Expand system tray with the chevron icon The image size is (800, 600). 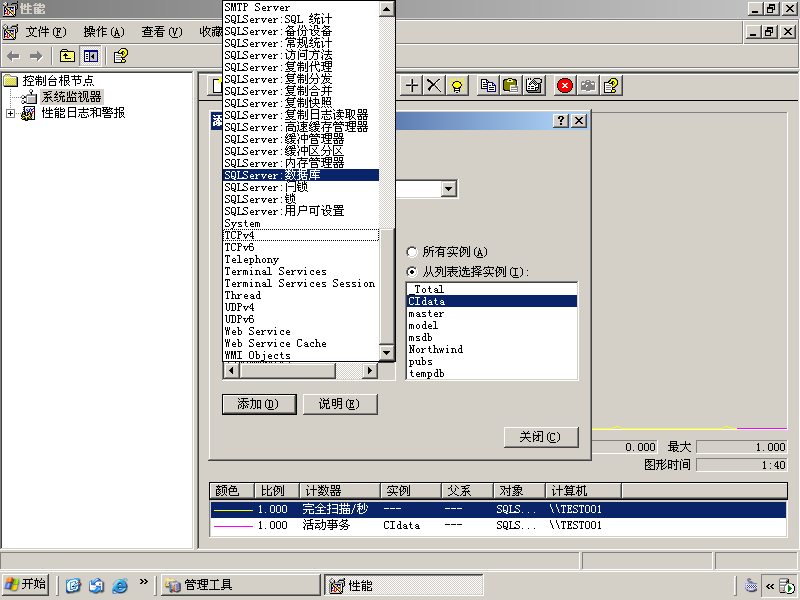[x=769, y=586]
